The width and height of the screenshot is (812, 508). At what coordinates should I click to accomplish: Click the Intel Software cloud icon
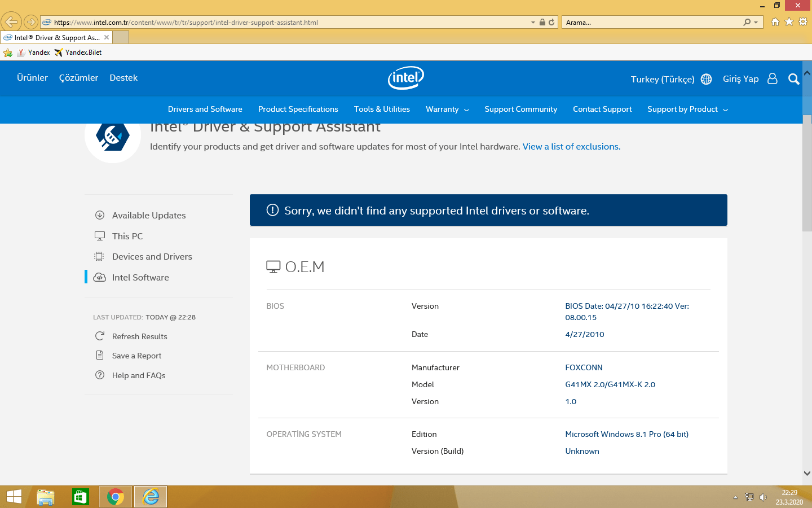[x=100, y=277]
